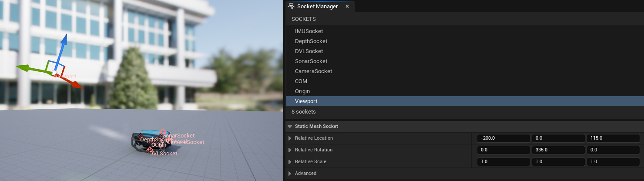
Task: Select IMUSocket in the sockets list
Action: (309, 31)
